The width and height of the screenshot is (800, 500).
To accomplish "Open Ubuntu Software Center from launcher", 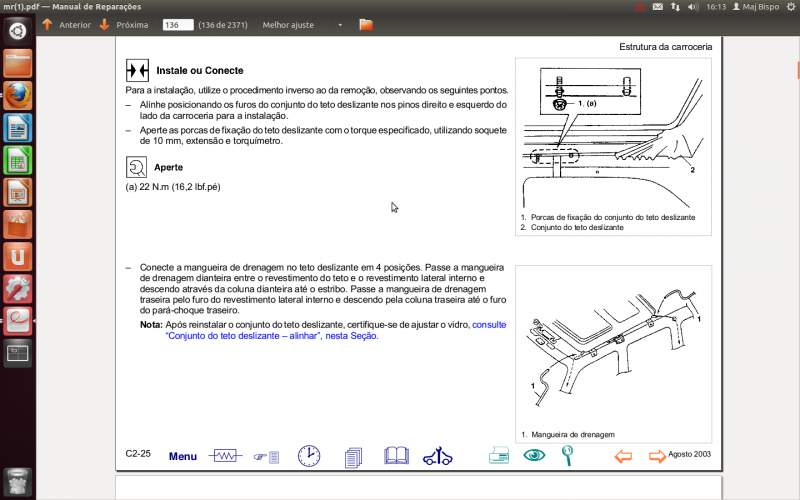I will pyautogui.click(x=18, y=224).
